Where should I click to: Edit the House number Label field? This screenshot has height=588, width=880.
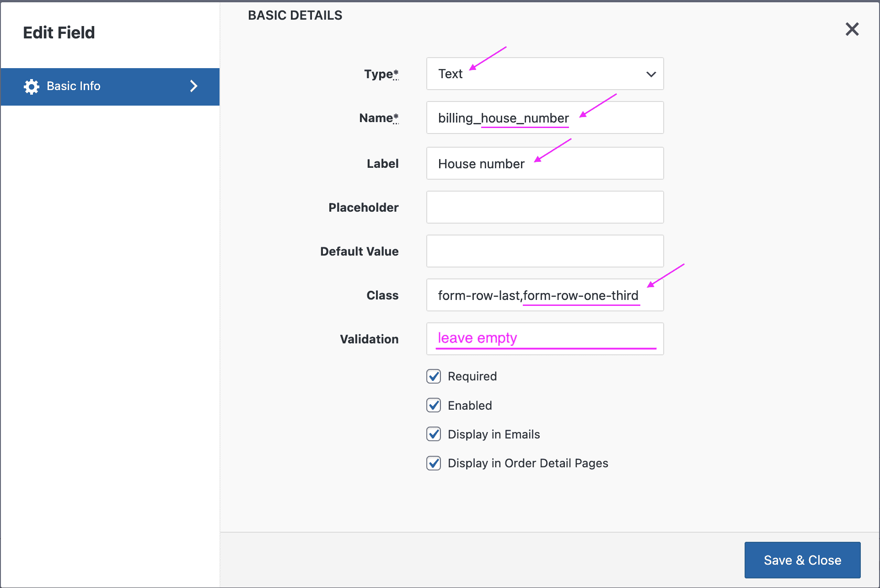[x=544, y=163]
